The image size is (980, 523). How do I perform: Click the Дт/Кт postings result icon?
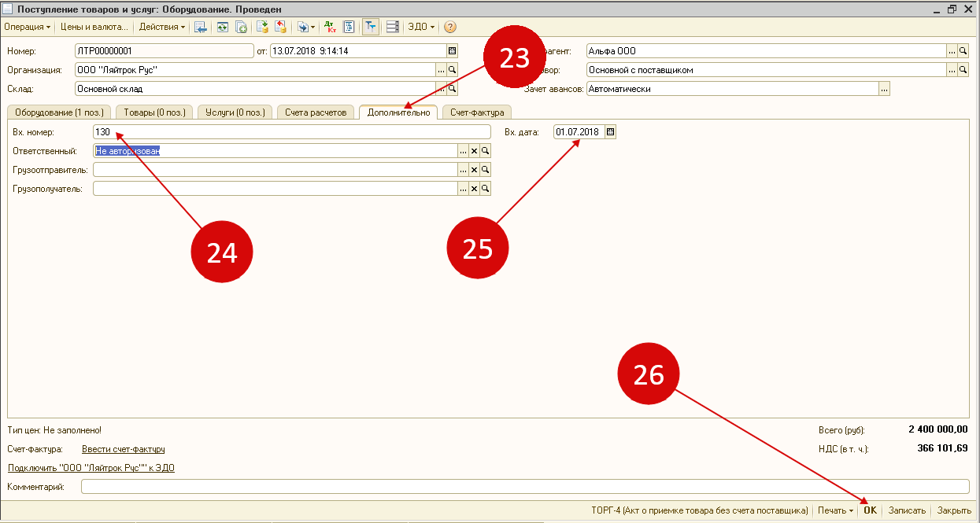click(331, 27)
